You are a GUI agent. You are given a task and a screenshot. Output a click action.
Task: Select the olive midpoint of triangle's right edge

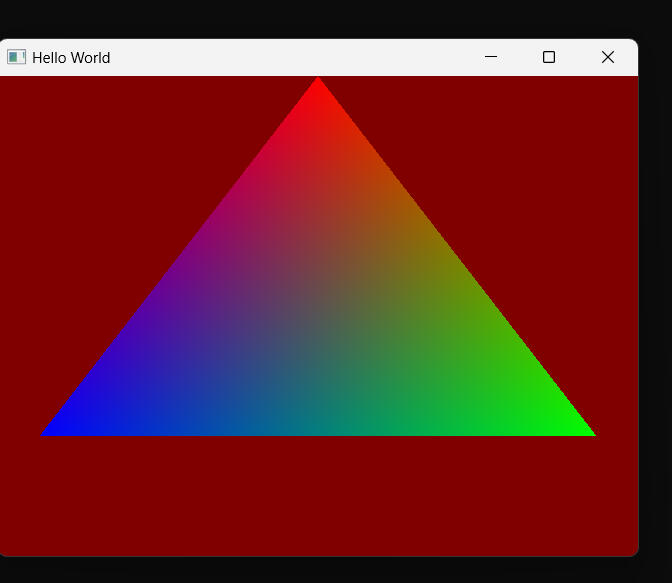point(454,255)
